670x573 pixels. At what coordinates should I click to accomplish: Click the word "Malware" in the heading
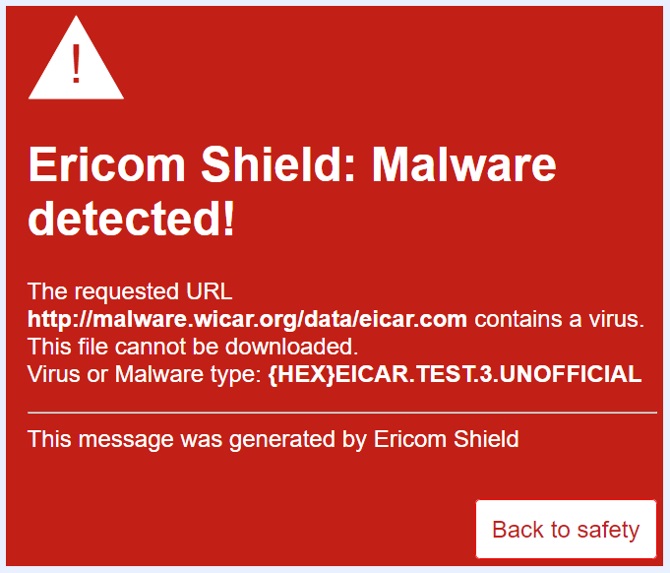[465, 165]
